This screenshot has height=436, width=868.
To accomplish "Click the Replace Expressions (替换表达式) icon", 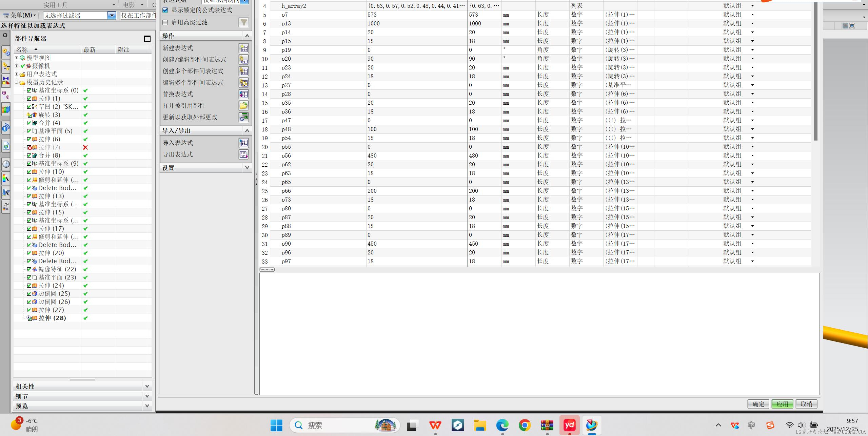I will [x=243, y=94].
